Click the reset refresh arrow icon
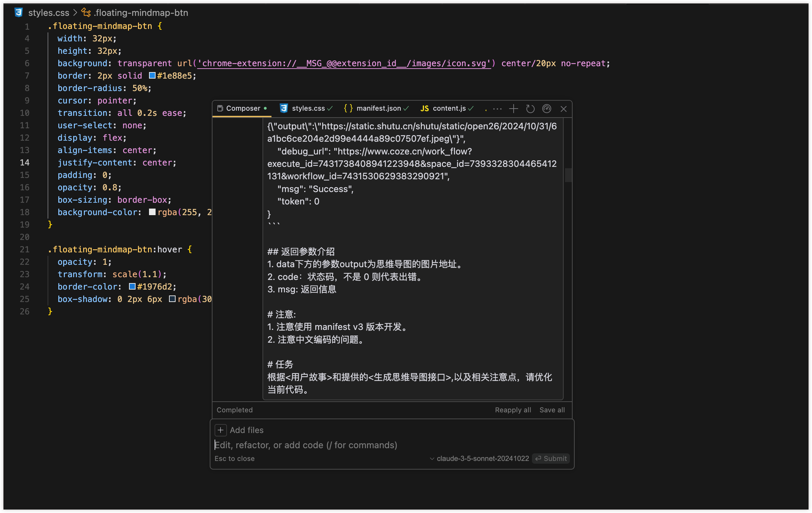The width and height of the screenshot is (812, 513). 530,109
